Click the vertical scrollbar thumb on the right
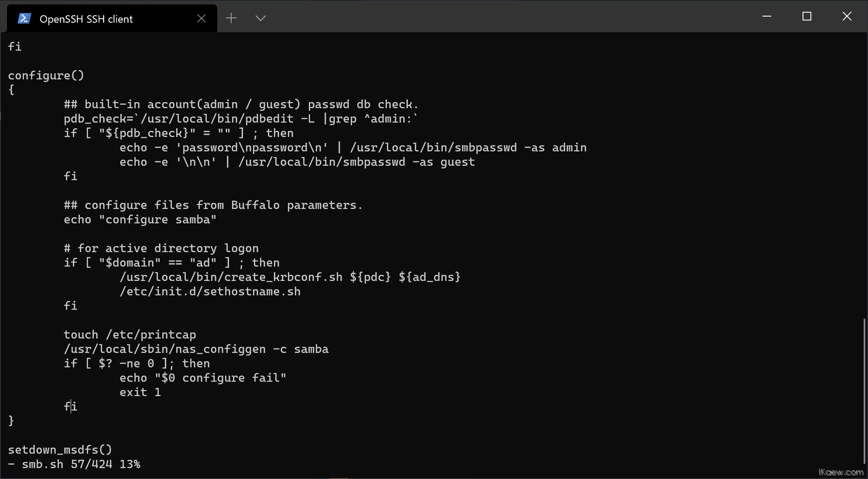The width and height of the screenshot is (868, 479). [x=864, y=390]
